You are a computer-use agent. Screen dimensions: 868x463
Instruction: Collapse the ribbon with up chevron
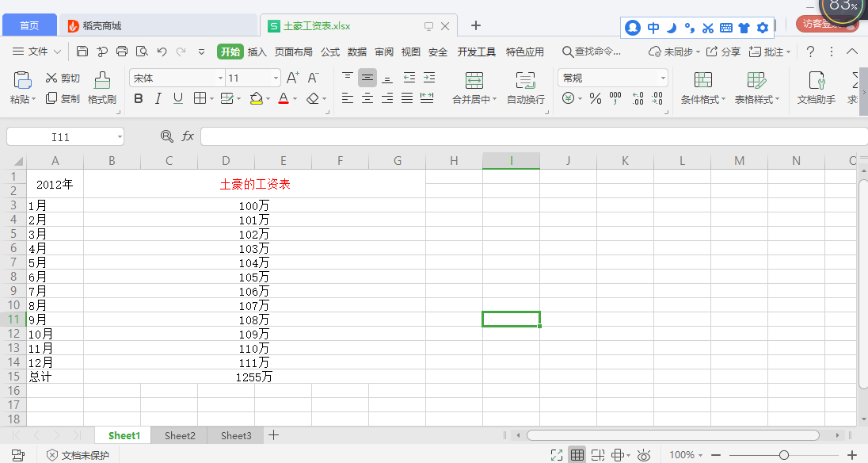coord(852,52)
